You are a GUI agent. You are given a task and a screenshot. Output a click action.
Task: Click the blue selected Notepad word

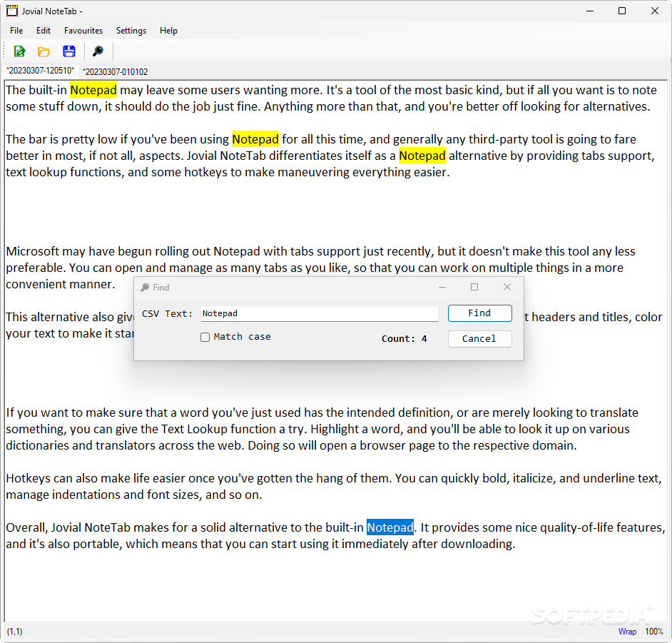(x=390, y=527)
